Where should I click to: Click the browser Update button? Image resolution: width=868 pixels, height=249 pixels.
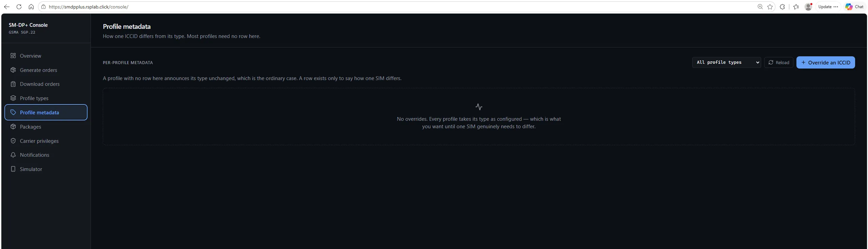click(x=828, y=7)
